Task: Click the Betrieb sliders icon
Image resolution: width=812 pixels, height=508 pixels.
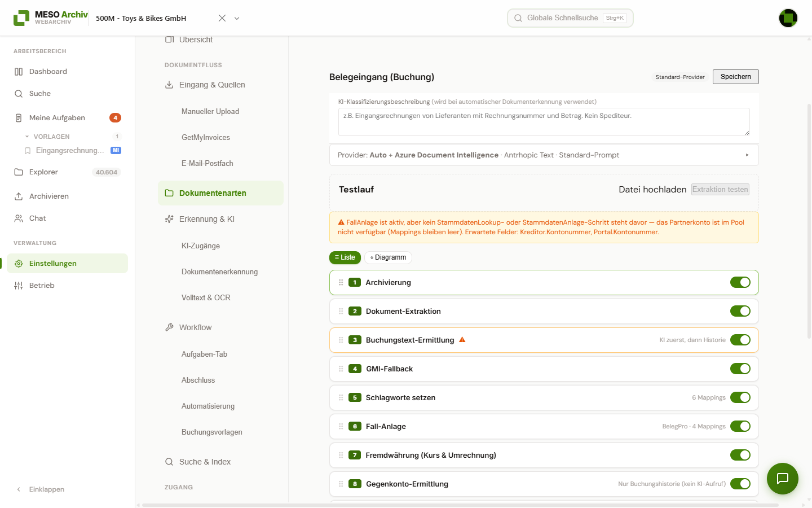Action: [19, 286]
